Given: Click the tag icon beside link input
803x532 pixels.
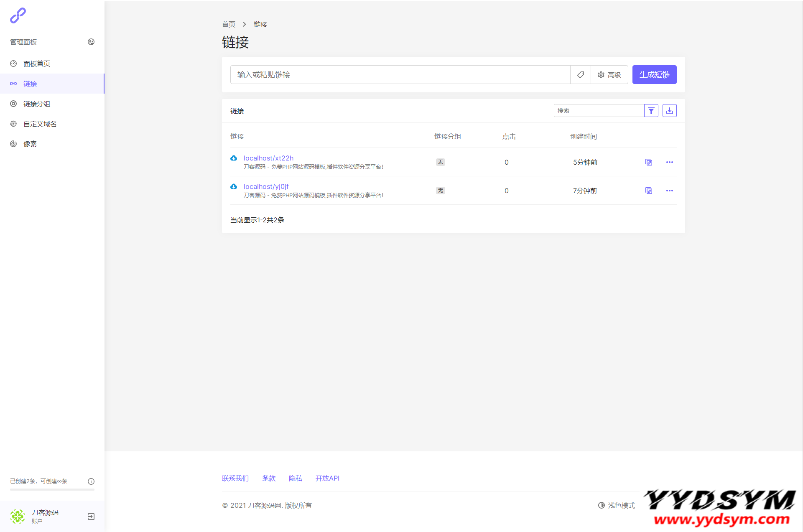Looking at the screenshot, I should click(580, 75).
